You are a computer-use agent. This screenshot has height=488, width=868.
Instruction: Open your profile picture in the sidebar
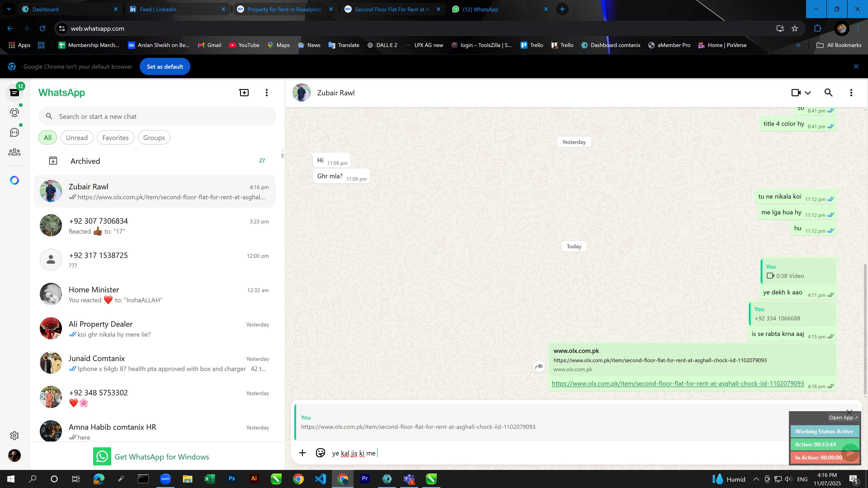coord(14,455)
